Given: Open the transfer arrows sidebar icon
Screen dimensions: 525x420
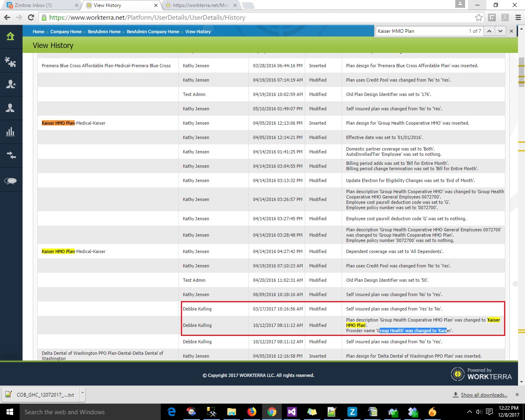Looking at the screenshot, I should (x=11, y=155).
